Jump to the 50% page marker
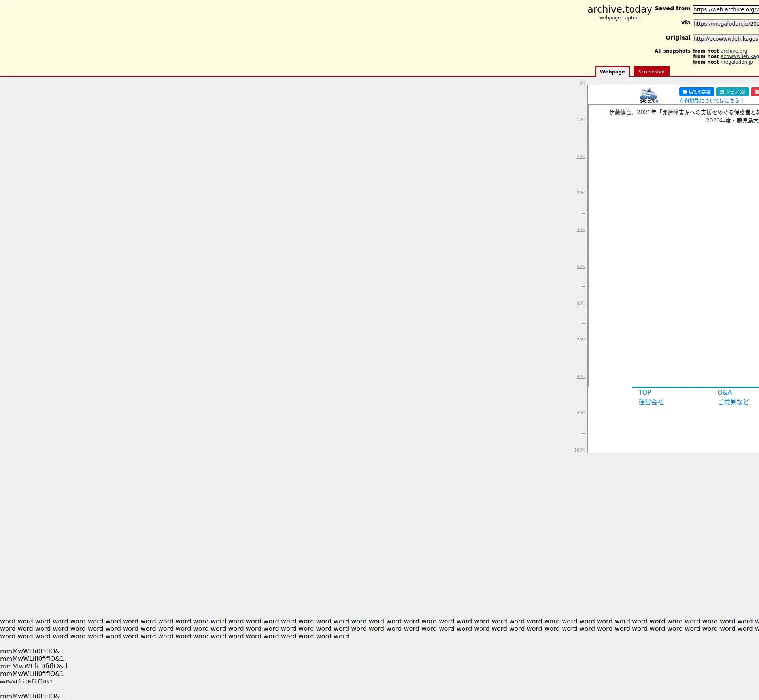 (581, 267)
